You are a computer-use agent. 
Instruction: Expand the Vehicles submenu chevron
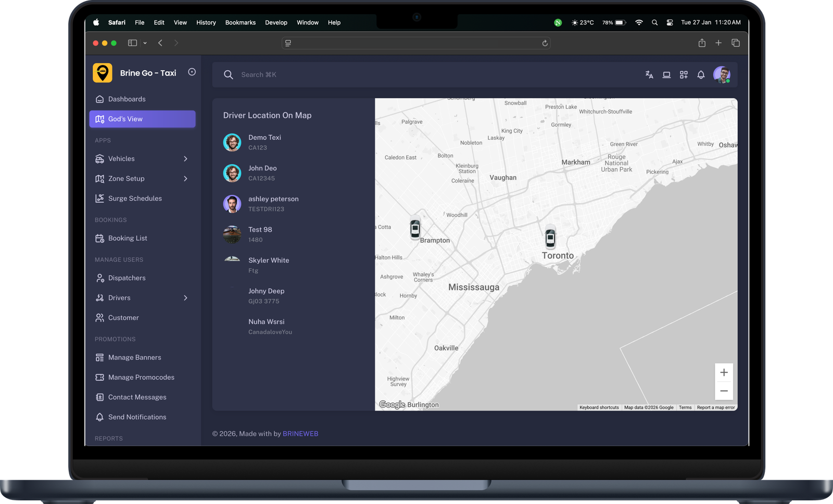click(x=185, y=159)
